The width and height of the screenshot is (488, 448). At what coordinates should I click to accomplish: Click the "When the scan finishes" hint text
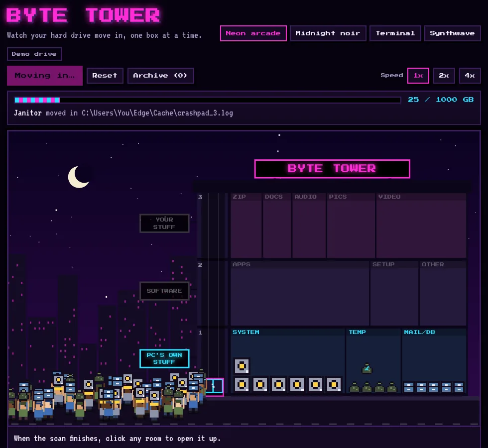(x=117, y=439)
